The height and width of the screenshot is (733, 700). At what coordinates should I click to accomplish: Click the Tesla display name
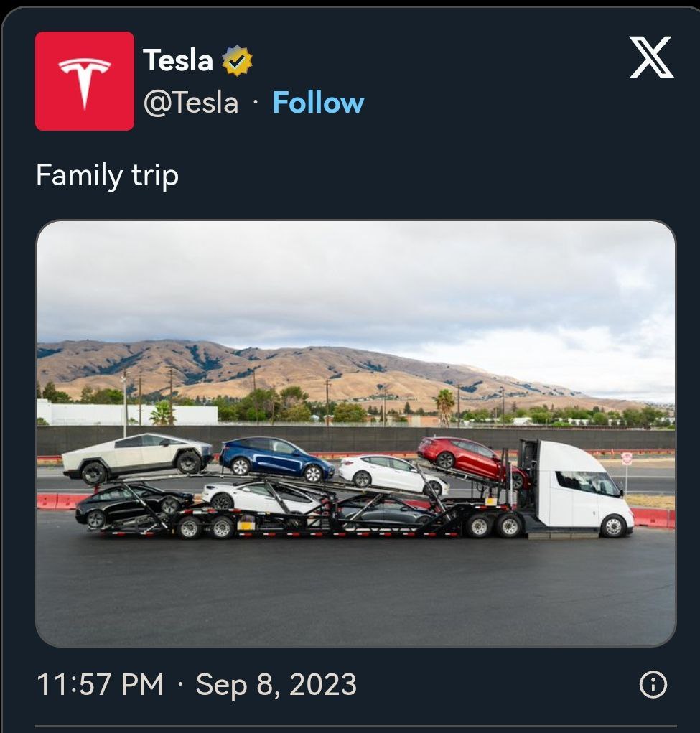[177, 60]
